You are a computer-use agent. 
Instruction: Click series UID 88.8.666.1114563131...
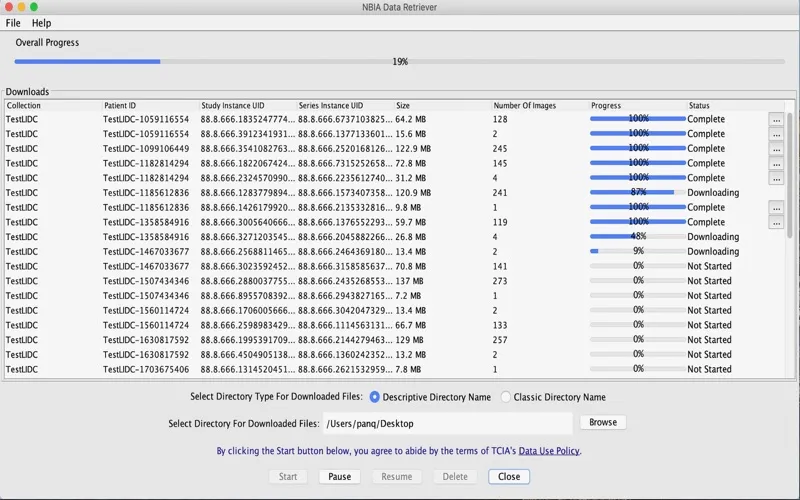coord(345,325)
